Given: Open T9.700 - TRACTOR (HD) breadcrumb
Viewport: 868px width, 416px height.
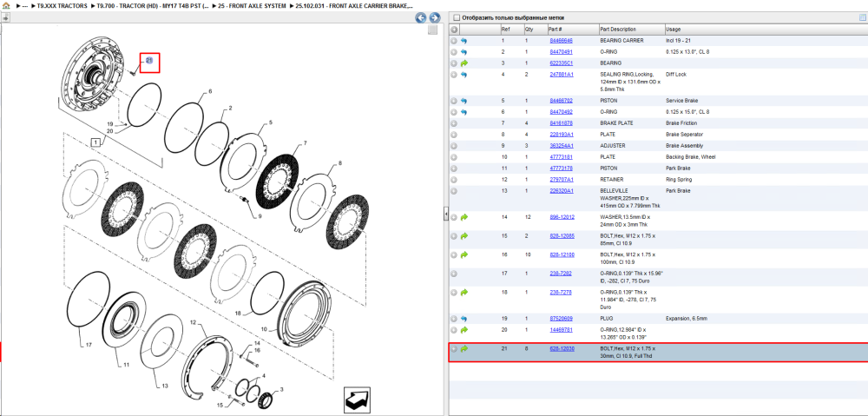Looking at the screenshot, I should click(x=153, y=5).
